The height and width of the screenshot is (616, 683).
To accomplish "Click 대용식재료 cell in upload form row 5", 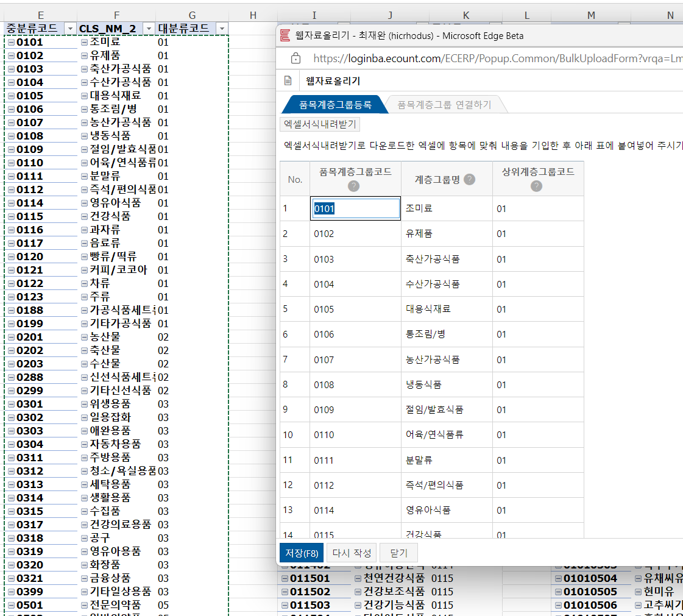I will point(447,310).
